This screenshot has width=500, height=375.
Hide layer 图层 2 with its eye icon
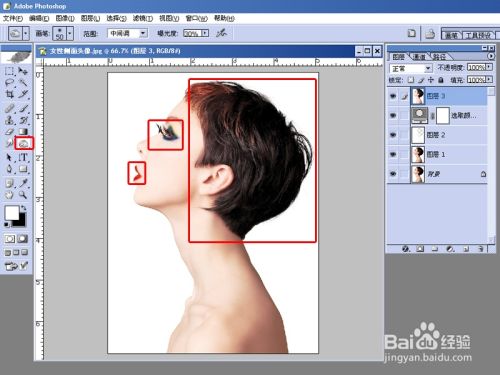click(x=393, y=135)
